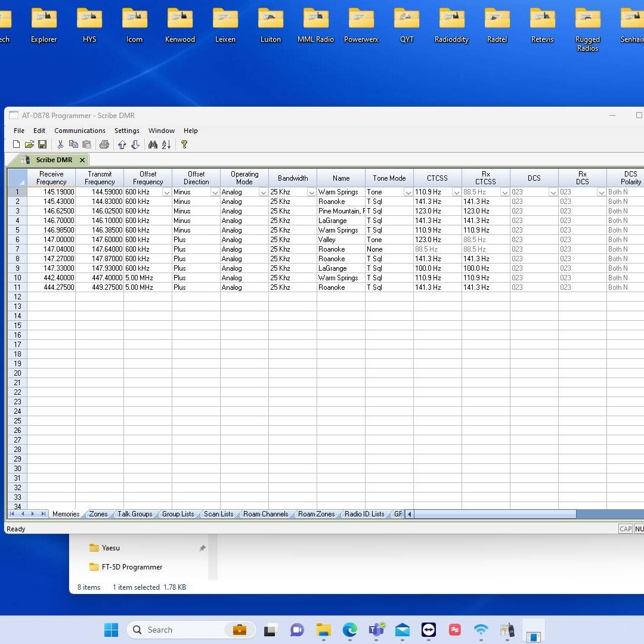
Task: Select row 5 header in the grid
Action: 17,230
